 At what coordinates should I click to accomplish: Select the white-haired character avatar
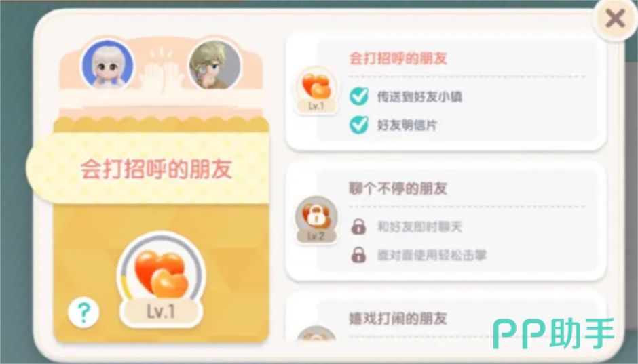(x=107, y=64)
